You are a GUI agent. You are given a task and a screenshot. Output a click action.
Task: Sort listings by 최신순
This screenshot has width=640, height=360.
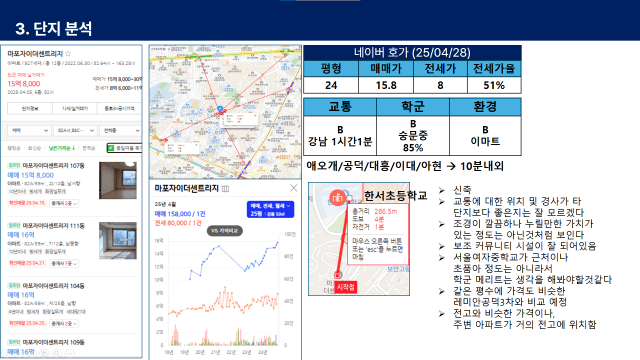tap(34, 148)
